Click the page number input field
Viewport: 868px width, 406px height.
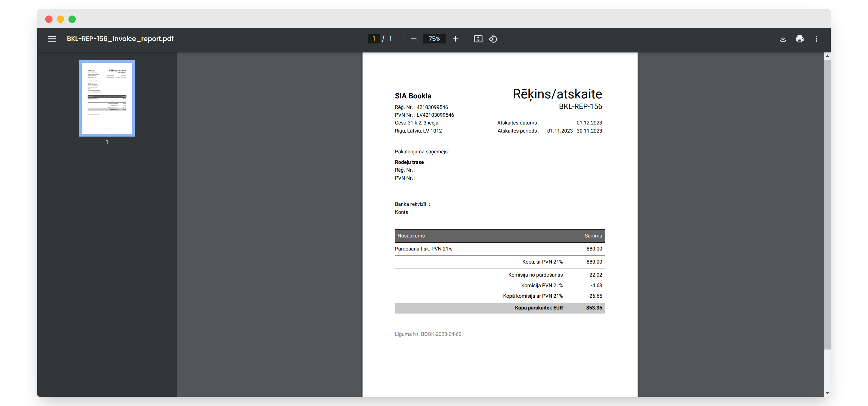point(374,39)
